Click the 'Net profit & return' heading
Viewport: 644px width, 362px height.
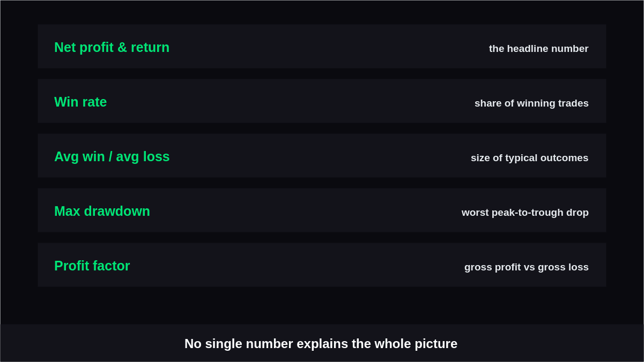coord(112,47)
